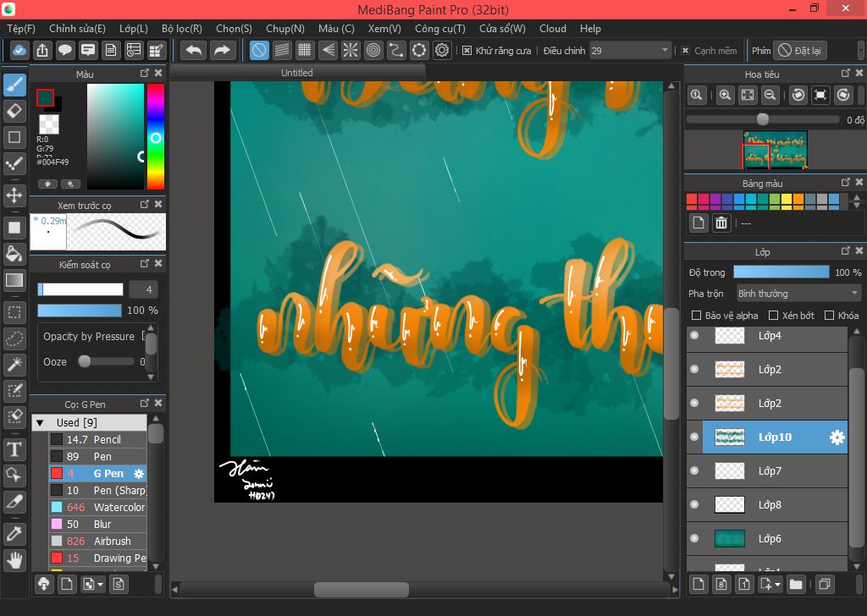This screenshot has height=616, width=867.
Task: Open Lớp10 layer settings gear
Action: pyautogui.click(x=837, y=437)
